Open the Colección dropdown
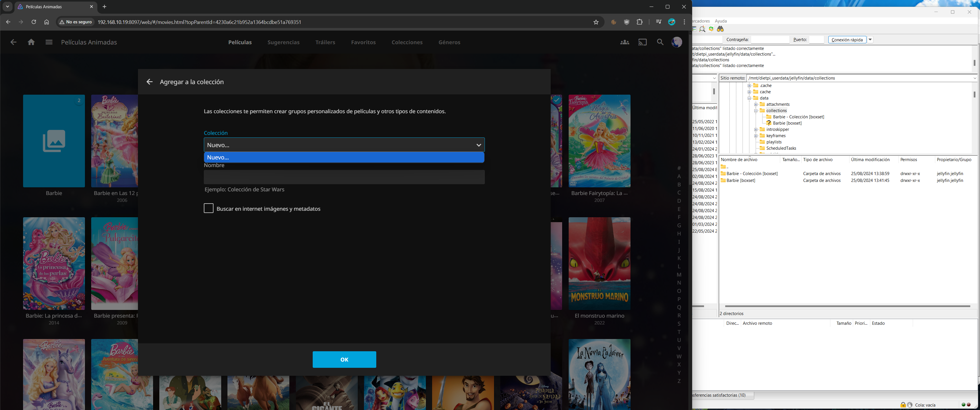Image resolution: width=980 pixels, height=410 pixels. coord(344,145)
